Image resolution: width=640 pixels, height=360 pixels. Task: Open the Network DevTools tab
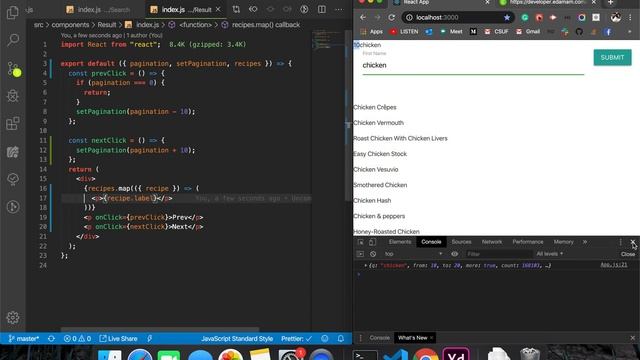point(492,242)
